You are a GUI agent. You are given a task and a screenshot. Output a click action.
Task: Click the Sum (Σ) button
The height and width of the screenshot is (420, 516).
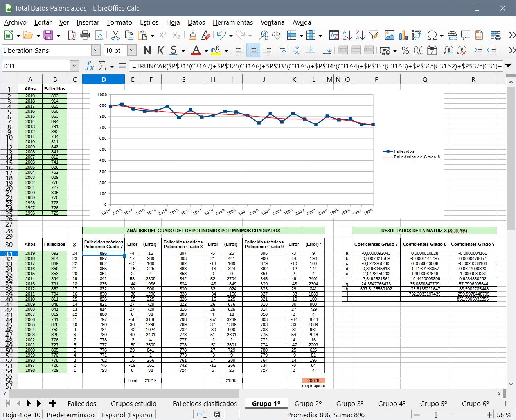(x=102, y=66)
